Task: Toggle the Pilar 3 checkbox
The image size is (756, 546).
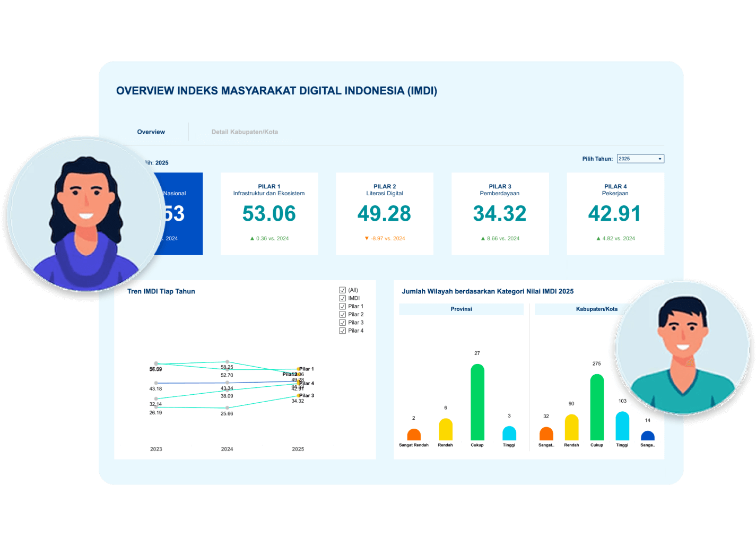Action: coord(342,323)
